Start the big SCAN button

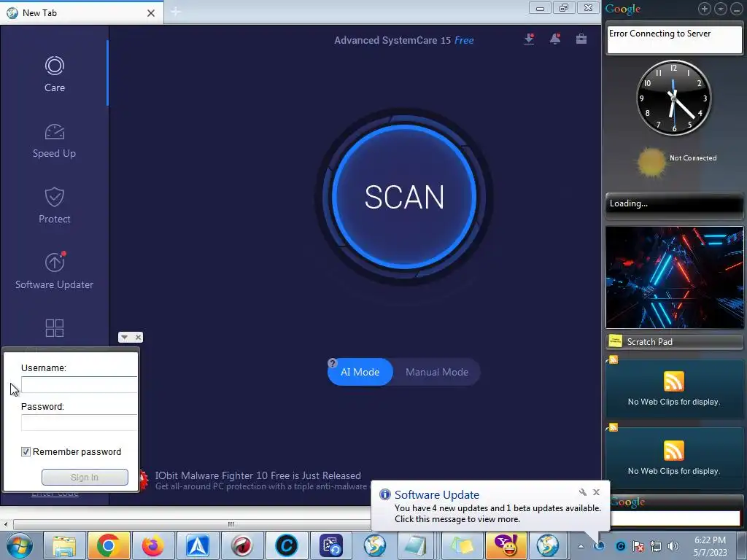tap(404, 197)
